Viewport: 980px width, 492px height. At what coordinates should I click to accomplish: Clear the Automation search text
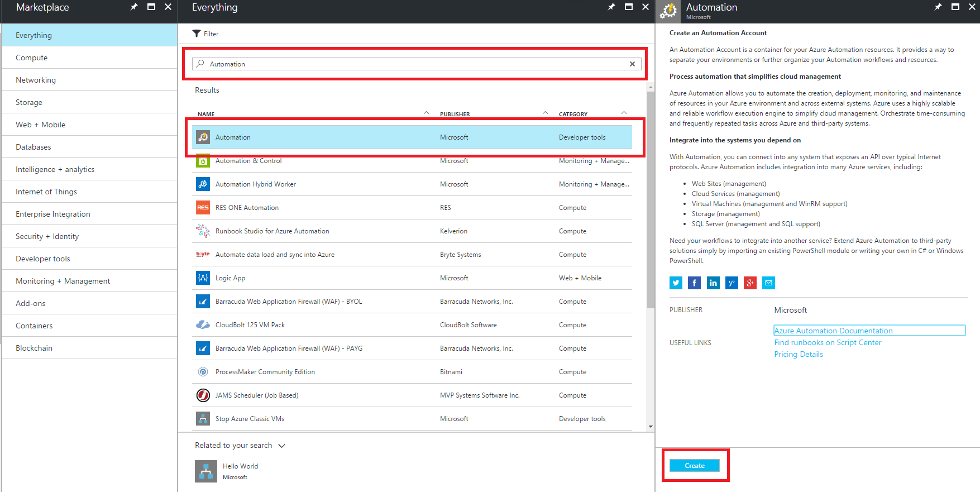point(632,64)
